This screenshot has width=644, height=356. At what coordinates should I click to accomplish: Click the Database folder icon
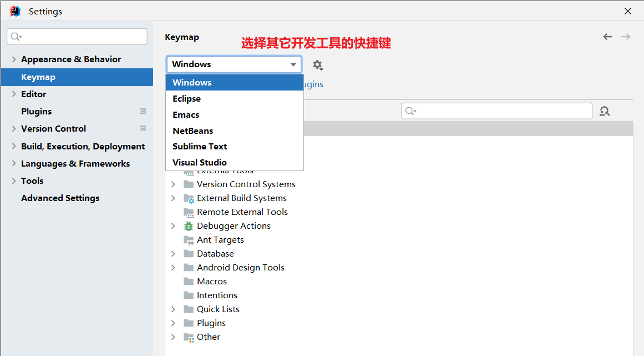pyautogui.click(x=189, y=254)
